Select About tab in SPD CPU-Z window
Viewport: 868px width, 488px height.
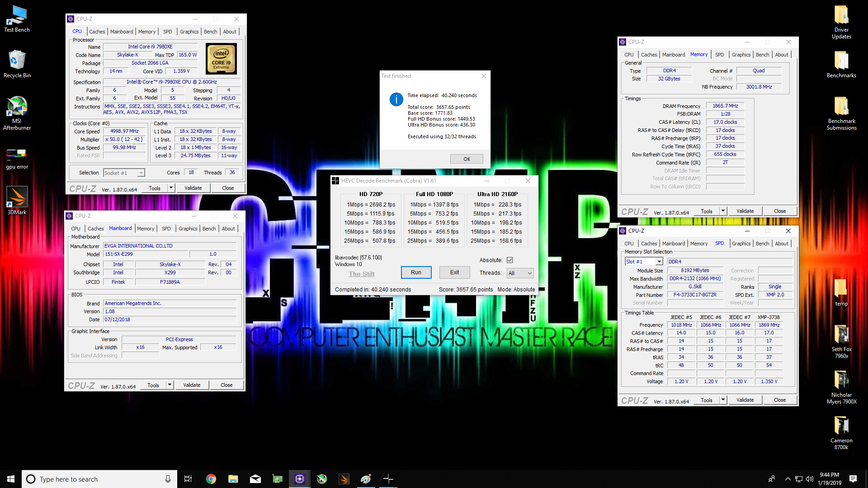coord(782,244)
